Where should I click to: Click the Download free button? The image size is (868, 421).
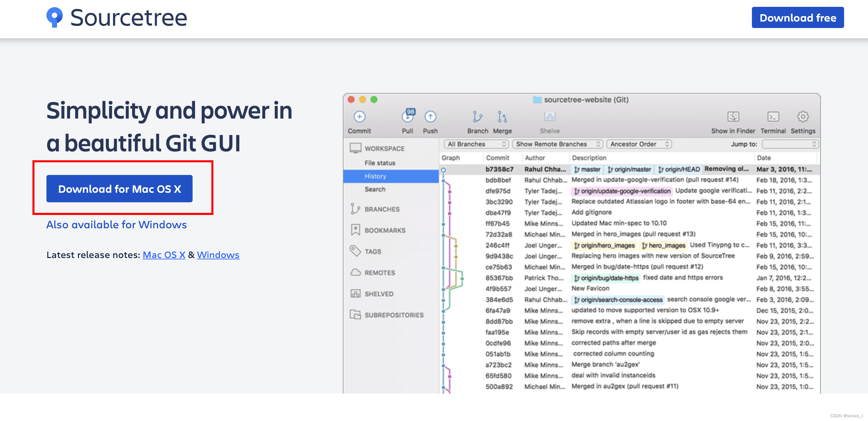tap(798, 17)
